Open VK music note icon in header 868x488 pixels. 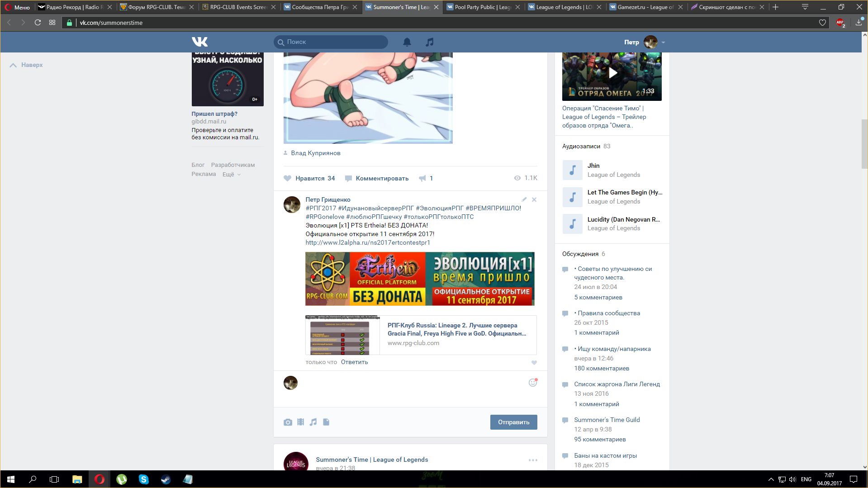tap(430, 42)
